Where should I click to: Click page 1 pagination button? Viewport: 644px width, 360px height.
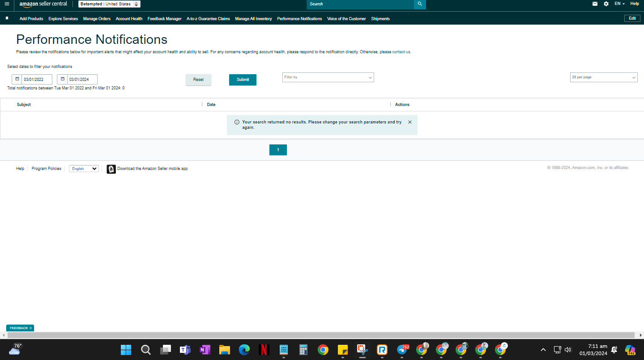[278, 150]
